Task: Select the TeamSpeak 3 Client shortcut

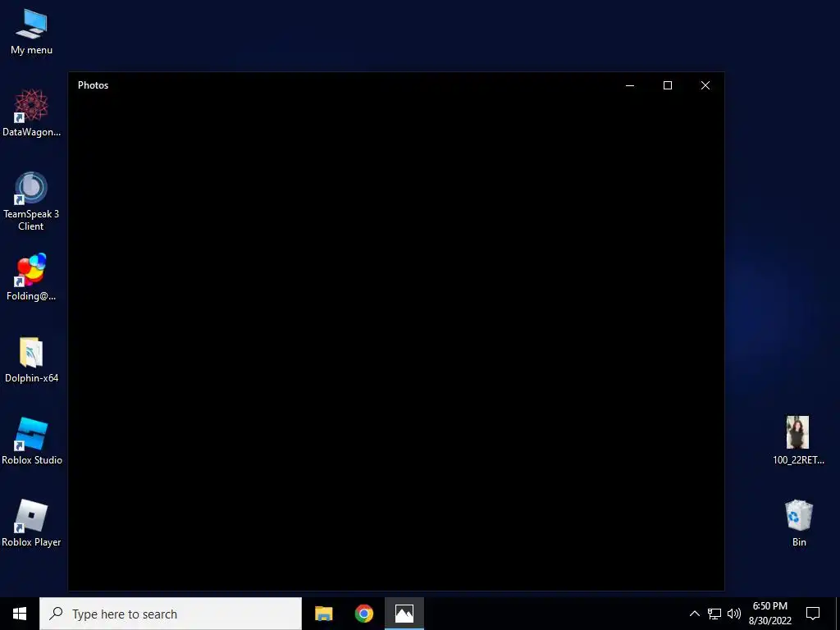Action: 31,202
